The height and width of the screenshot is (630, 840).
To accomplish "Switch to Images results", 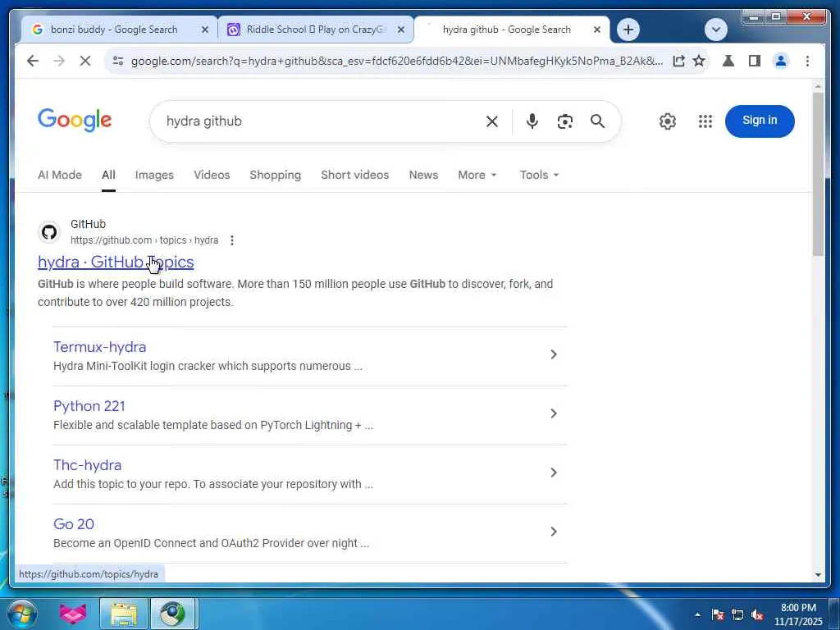I will pos(154,176).
